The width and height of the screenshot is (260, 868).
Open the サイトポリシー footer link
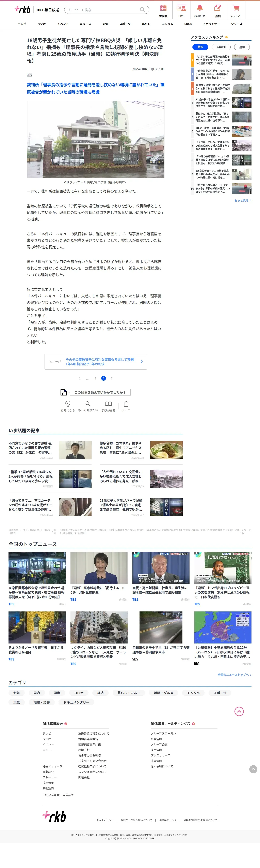105,820
